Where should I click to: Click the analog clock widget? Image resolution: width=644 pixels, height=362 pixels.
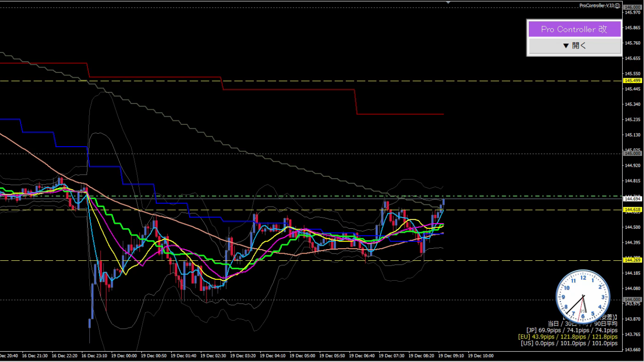coord(583,296)
